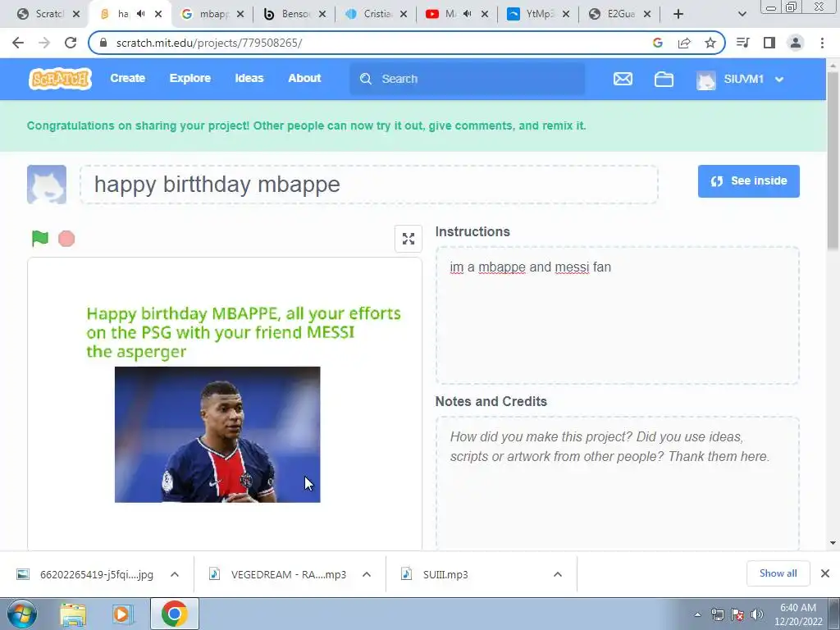
Task: Close the YtMp3 tab
Action: pos(566,14)
